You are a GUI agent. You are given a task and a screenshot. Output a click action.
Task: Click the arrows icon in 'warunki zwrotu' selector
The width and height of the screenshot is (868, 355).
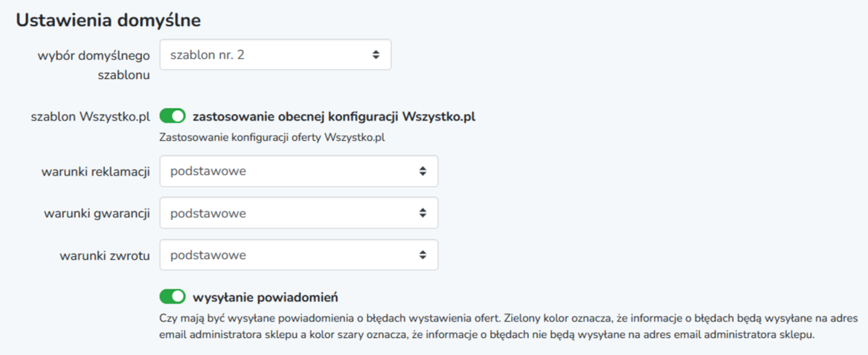tap(422, 255)
